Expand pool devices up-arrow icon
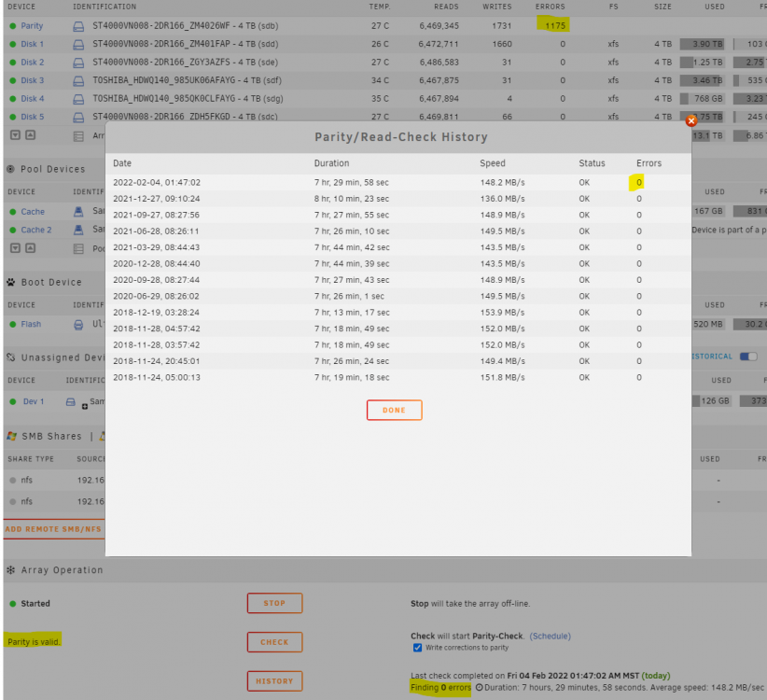The image size is (767, 700). pos(31,248)
